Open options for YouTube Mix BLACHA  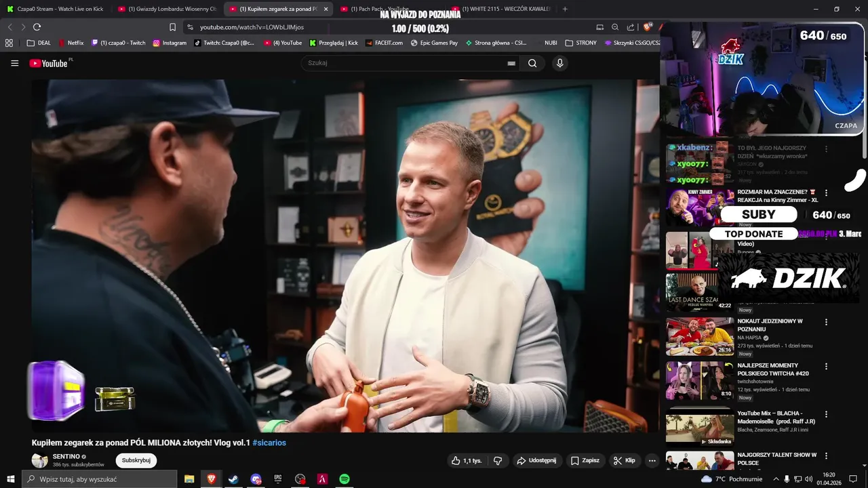826,413
